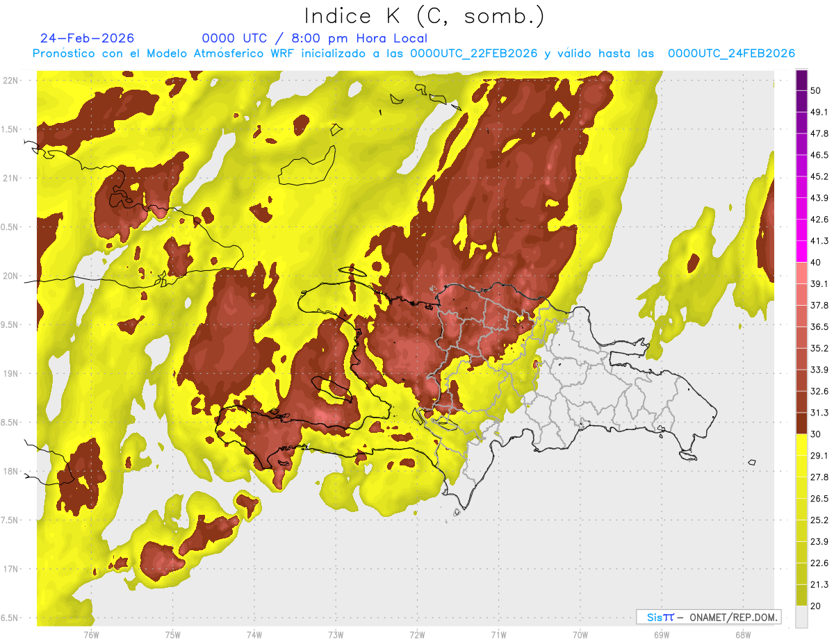The image size is (834, 644).
Task: Click the '68W' longitude axis label
Action: (x=743, y=635)
